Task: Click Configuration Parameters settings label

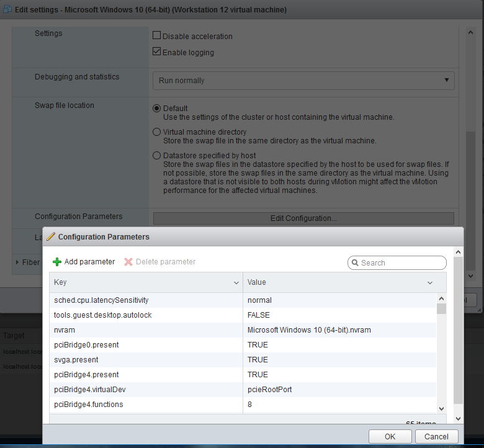Action: 79,217
